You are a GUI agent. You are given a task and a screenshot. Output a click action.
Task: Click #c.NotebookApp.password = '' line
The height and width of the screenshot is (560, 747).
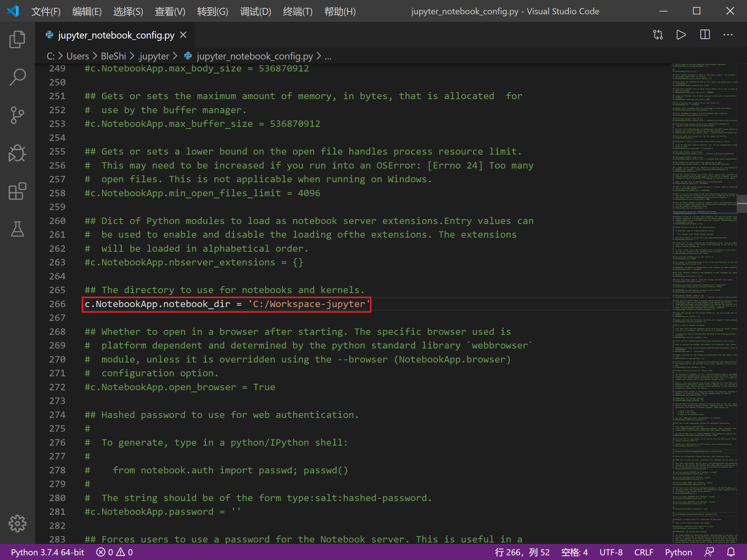[163, 511]
